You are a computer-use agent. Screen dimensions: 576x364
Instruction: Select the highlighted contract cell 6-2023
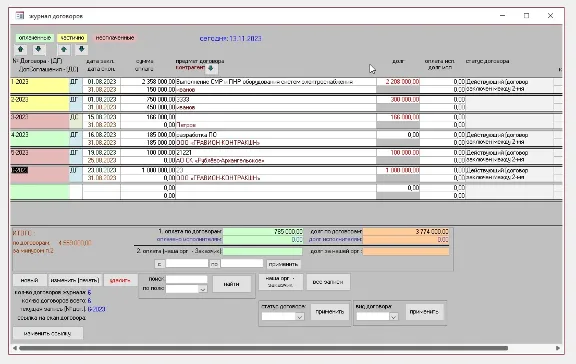[40, 174]
